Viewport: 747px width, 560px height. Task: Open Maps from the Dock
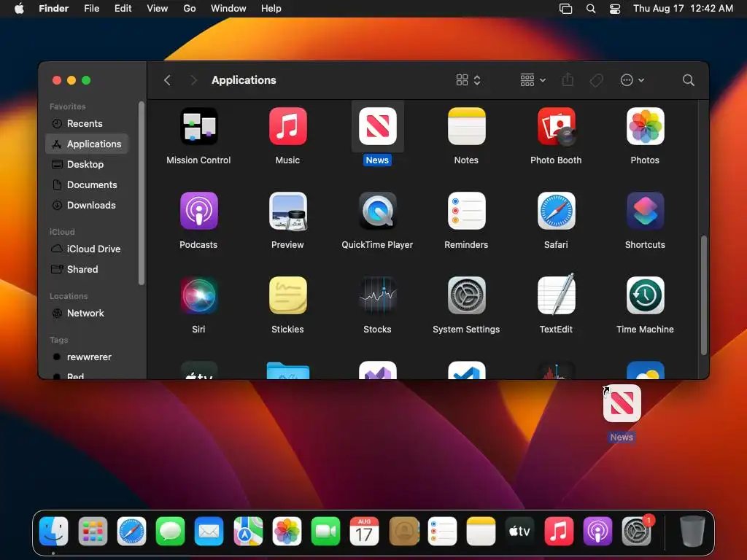[x=248, y=531]
